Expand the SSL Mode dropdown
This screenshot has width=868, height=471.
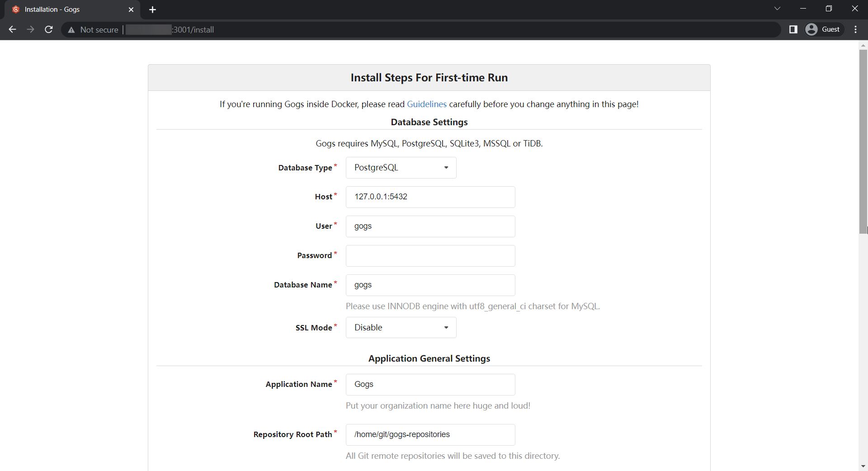tap(401, 328)
